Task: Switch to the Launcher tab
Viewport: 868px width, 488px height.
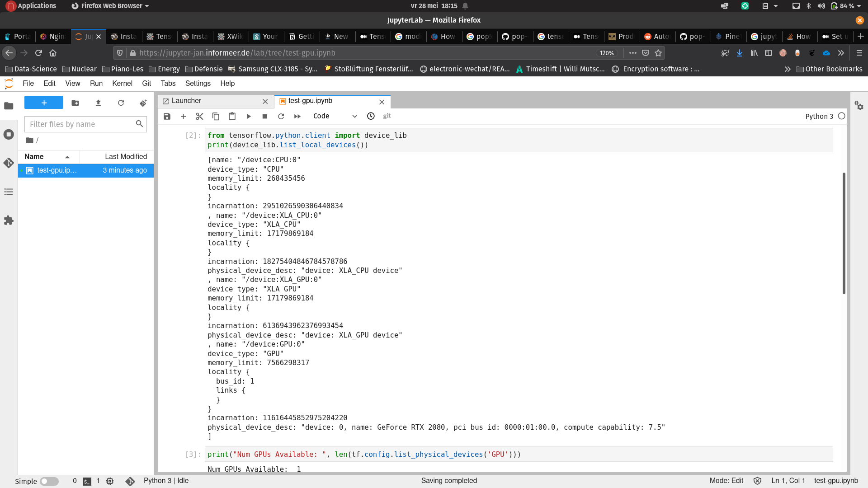Action: [x=187, y=101]
